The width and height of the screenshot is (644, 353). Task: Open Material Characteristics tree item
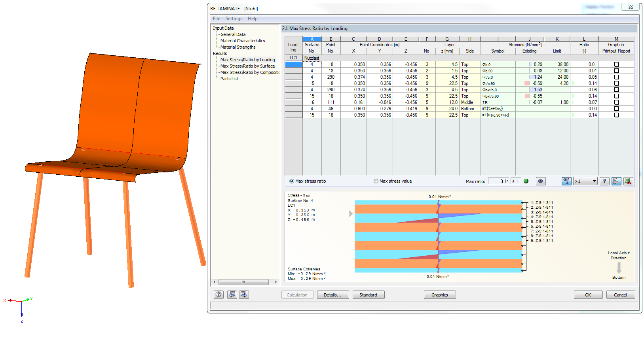[243, 41]
